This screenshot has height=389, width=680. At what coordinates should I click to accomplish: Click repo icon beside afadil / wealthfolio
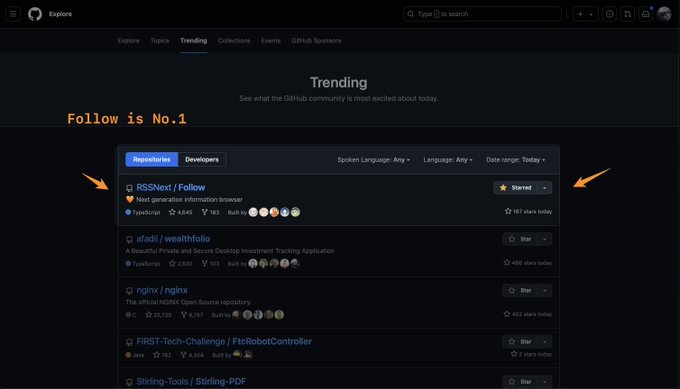tap(129, 239)
